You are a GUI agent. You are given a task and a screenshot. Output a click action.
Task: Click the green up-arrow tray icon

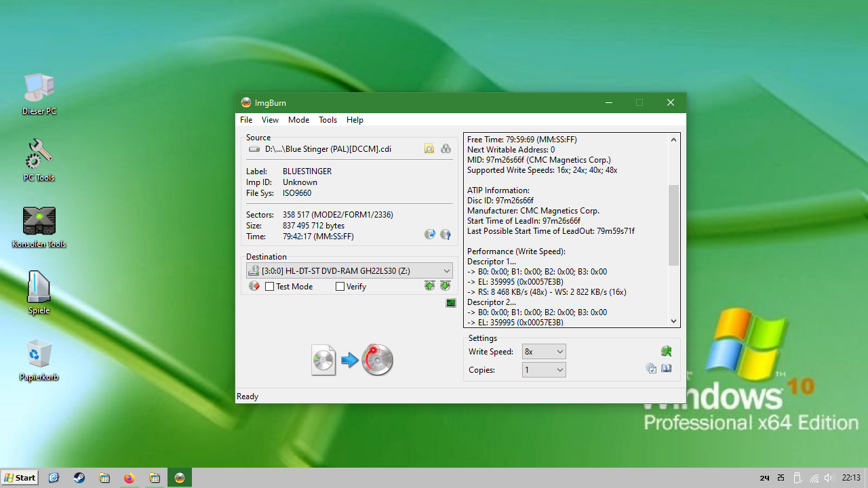click(x=429, y=286)
